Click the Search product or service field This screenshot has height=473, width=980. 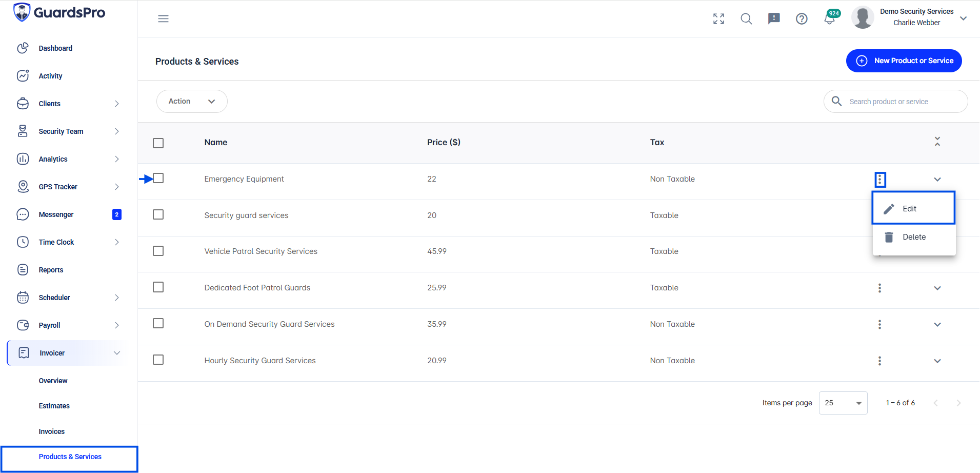pyautogui.click(x=895, y=102)
